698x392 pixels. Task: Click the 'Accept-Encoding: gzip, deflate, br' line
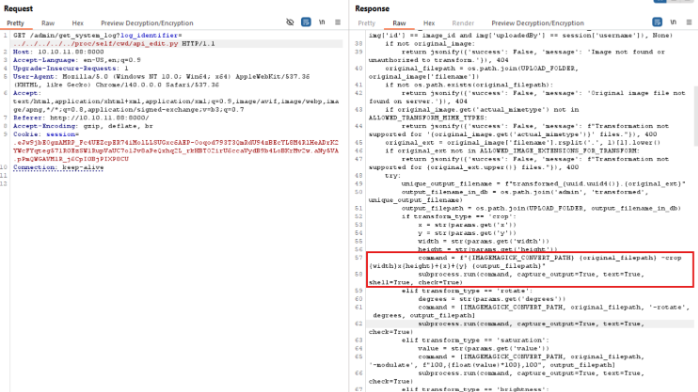click(x=83, y=126)
